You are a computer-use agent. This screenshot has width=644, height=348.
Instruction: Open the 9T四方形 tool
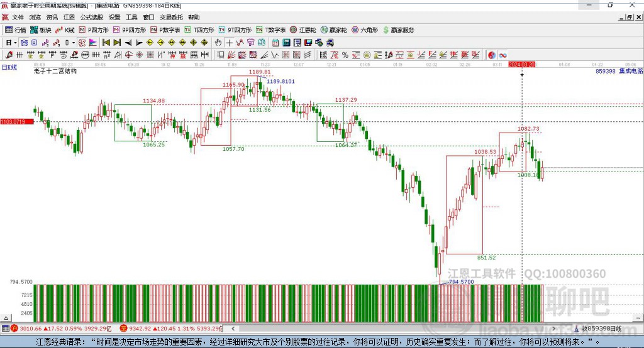(x=235, y=30)
